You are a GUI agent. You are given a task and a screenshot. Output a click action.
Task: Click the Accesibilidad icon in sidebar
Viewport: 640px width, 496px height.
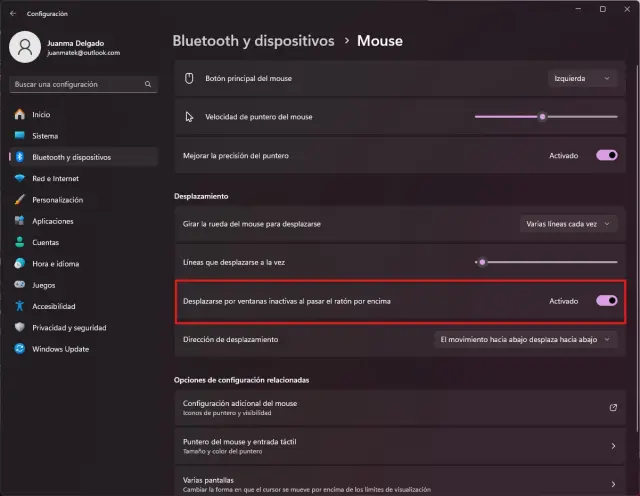coord(20,306)
